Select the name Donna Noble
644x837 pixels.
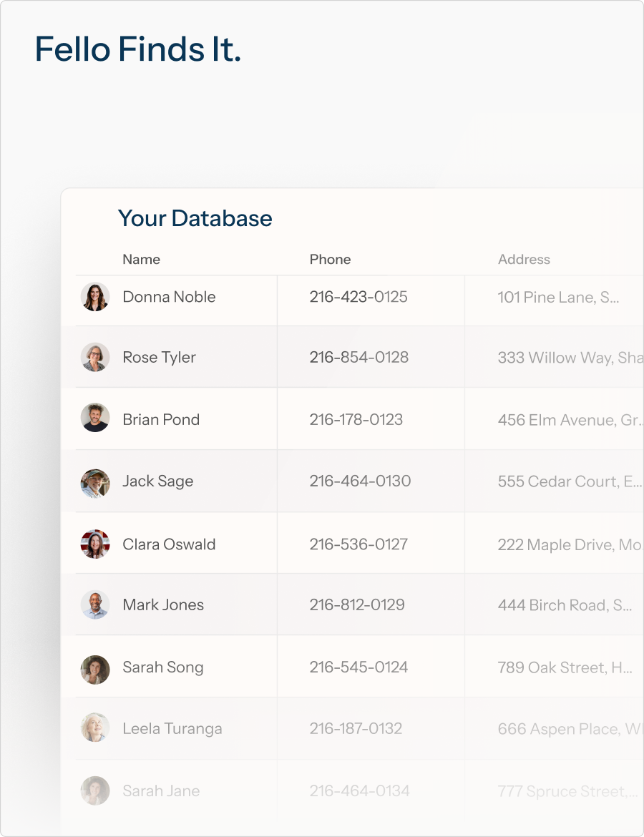[x=170, y=297]
